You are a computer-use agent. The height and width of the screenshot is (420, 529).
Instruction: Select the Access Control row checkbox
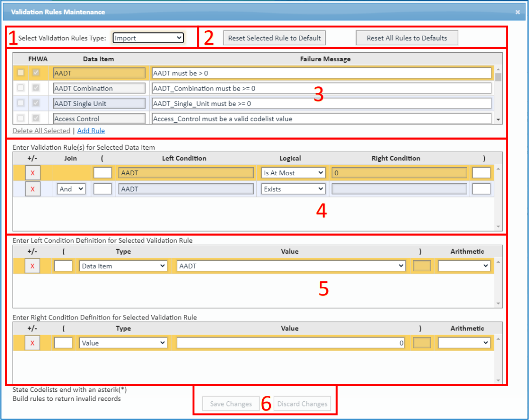21,119
